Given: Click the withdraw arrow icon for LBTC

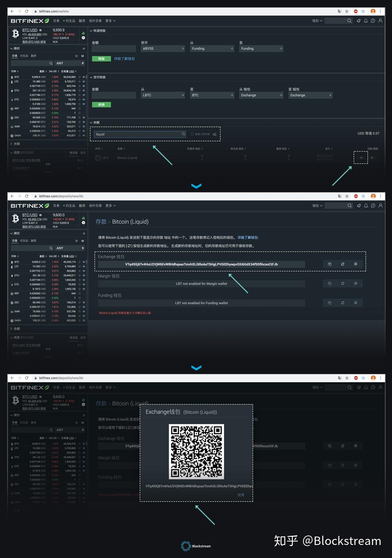Looking at the screenshot, I should point(372,158).
